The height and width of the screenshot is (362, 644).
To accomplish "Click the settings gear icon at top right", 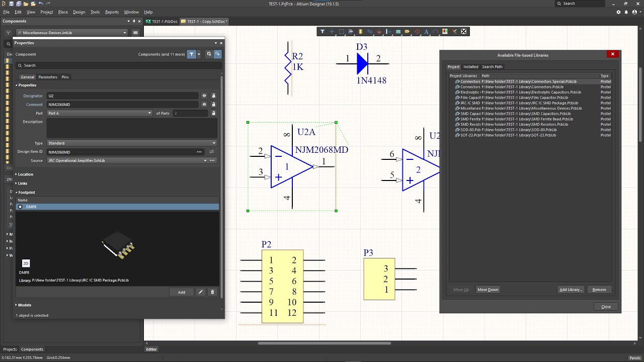I will tap(618, 12).
